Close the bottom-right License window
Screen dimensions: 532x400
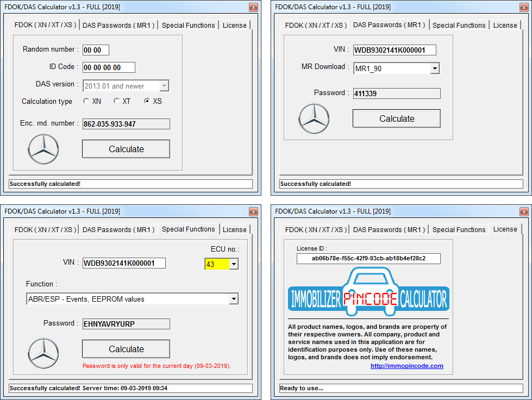click(x=524, y=212)
